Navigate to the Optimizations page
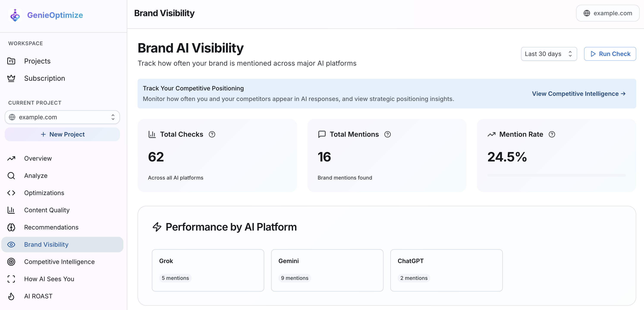 [44, 193]
